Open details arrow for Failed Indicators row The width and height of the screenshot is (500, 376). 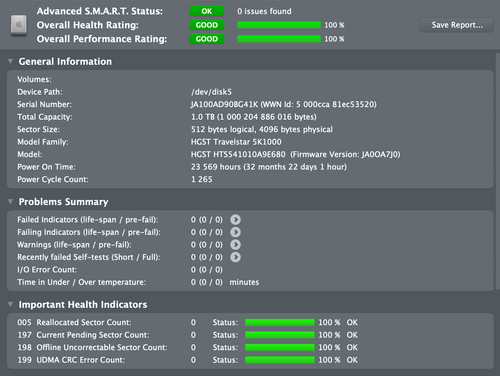235,220
